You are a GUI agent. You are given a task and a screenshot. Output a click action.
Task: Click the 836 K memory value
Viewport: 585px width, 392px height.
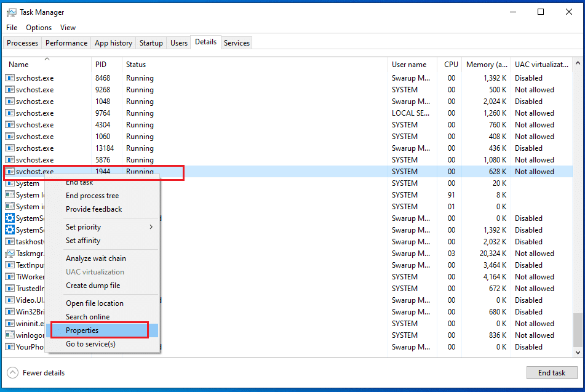(x=498, y=335)
